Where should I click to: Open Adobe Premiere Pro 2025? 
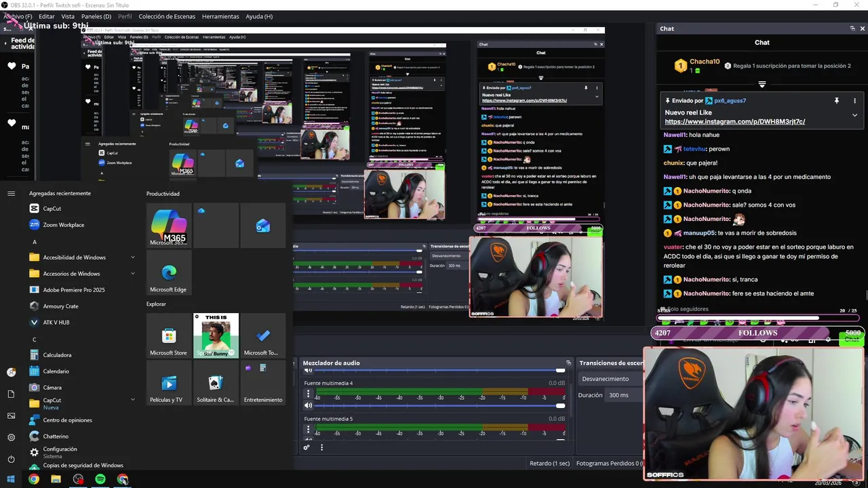click(81, 290)
